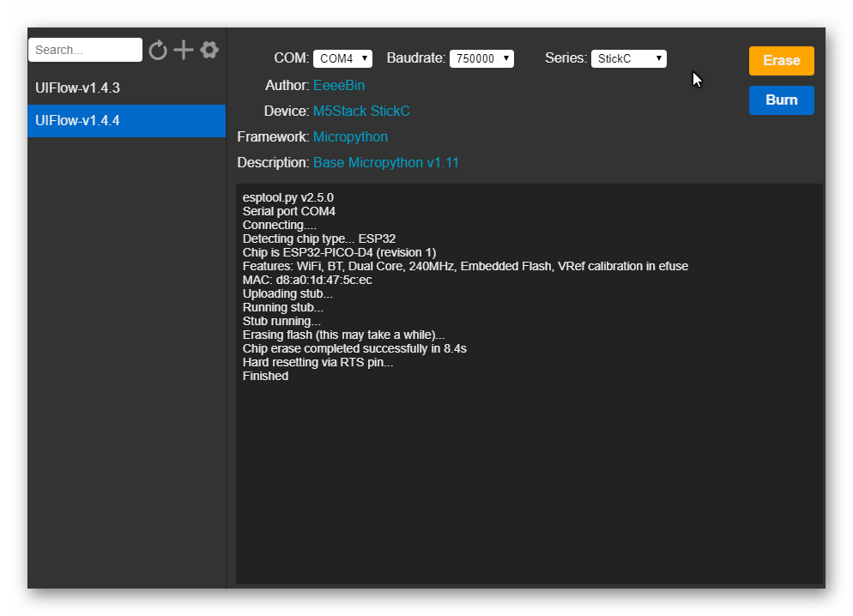
Task: Click the MAC address line in the log
Action: click(307, 280)
